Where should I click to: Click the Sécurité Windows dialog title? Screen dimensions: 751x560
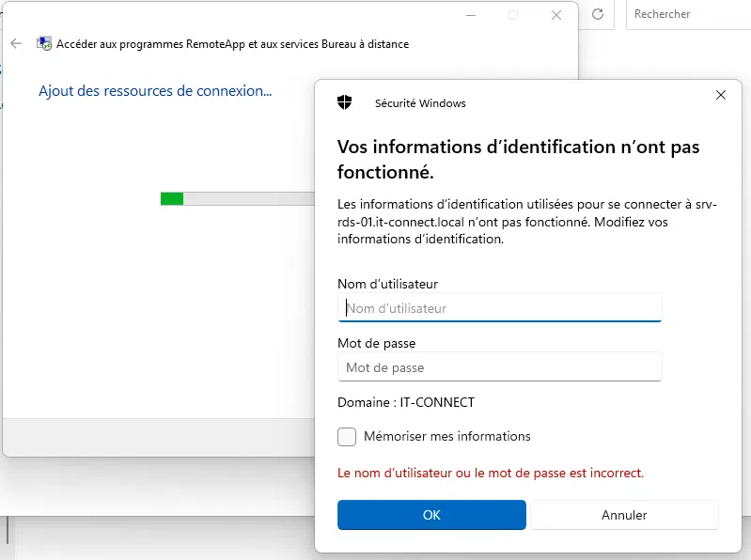coord(420,103)
